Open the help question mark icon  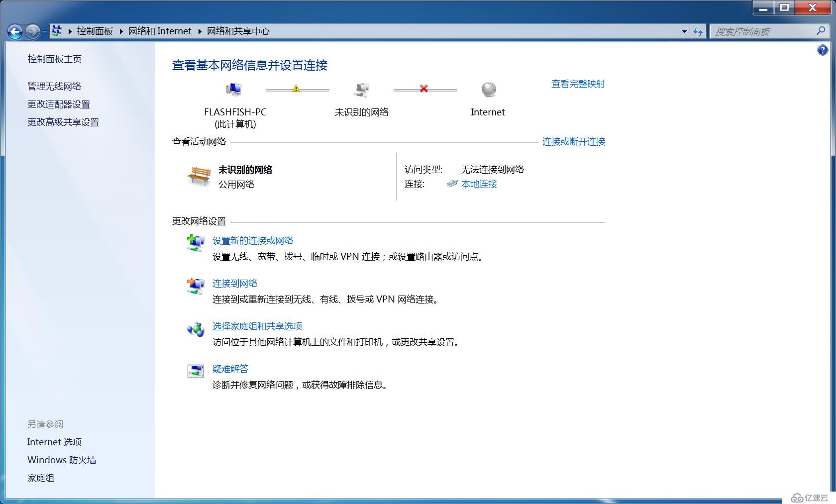(823, 50)
